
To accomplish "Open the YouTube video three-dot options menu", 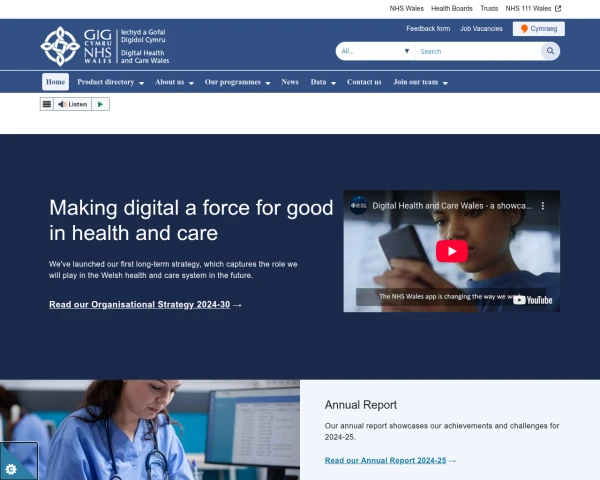I will pyautogui.click(x=543, y=205).
